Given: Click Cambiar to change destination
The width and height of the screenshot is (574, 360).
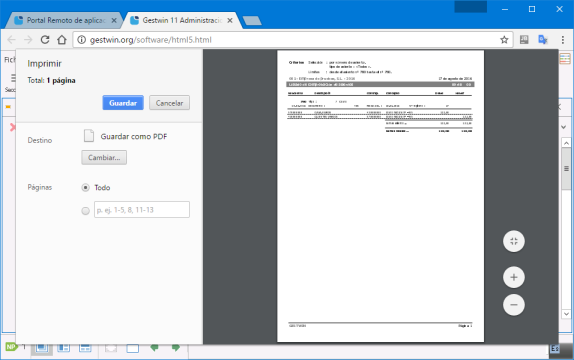Looking at the screenshot, I should pos(104,157).
